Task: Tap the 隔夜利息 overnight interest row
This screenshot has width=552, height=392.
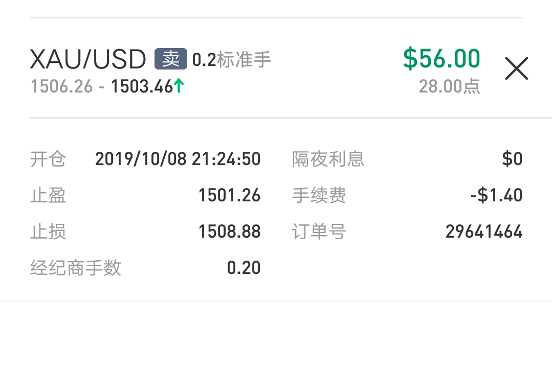Action: 407,159
